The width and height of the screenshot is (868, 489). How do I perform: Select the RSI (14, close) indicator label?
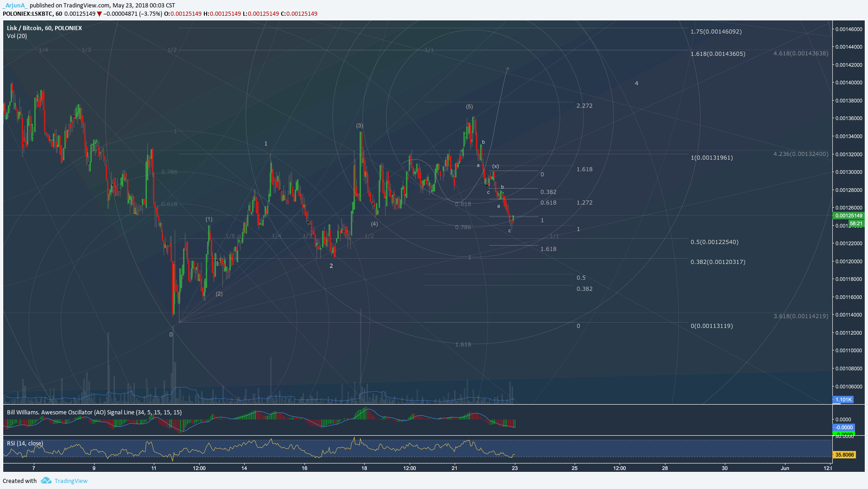[25, 444]
